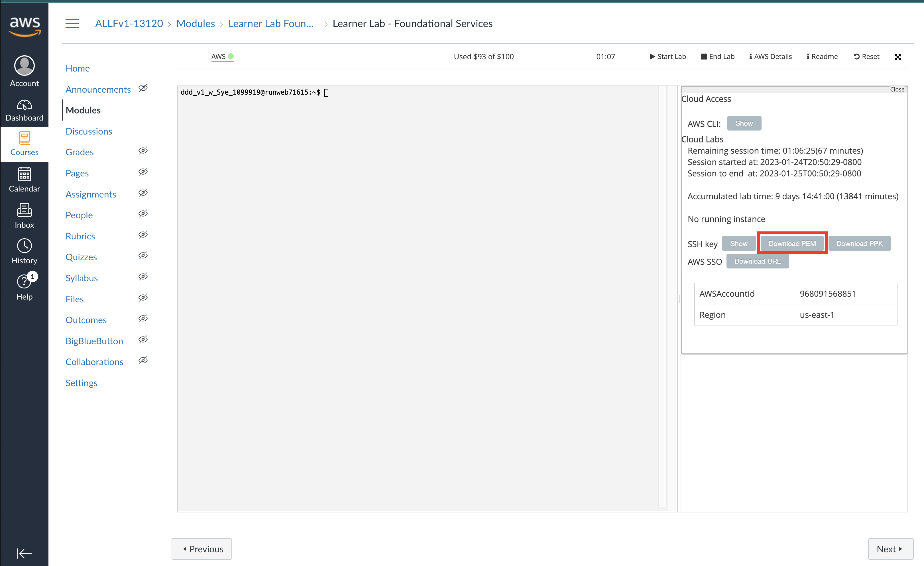This screenshot has height=566, width=924.
Task: Toggle the eye icon next to Announcements
Action: 143,88
